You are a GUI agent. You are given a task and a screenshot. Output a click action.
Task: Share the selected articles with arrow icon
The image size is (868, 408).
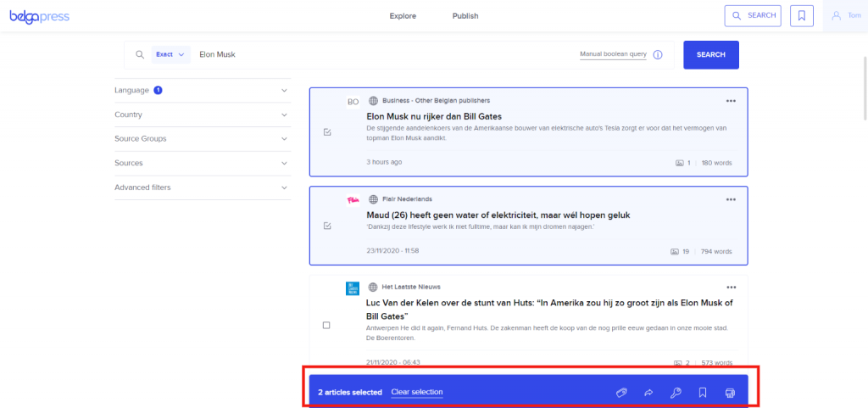[x=648, y=393]
